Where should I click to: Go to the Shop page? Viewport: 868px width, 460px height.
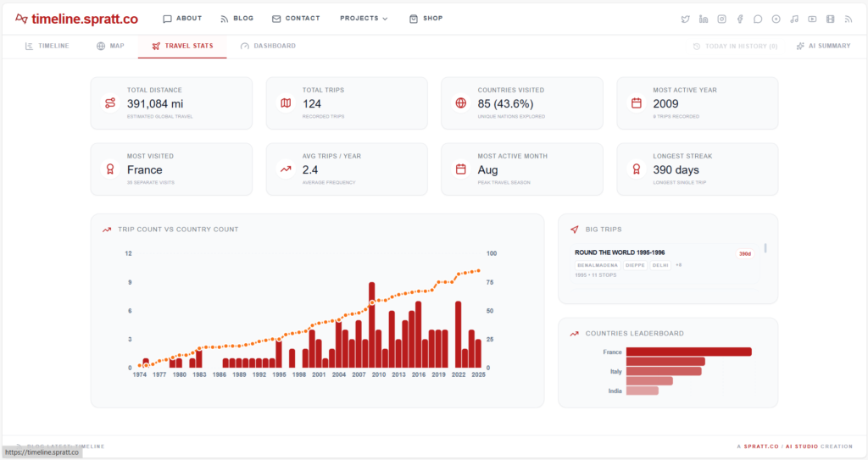[426, 19]
